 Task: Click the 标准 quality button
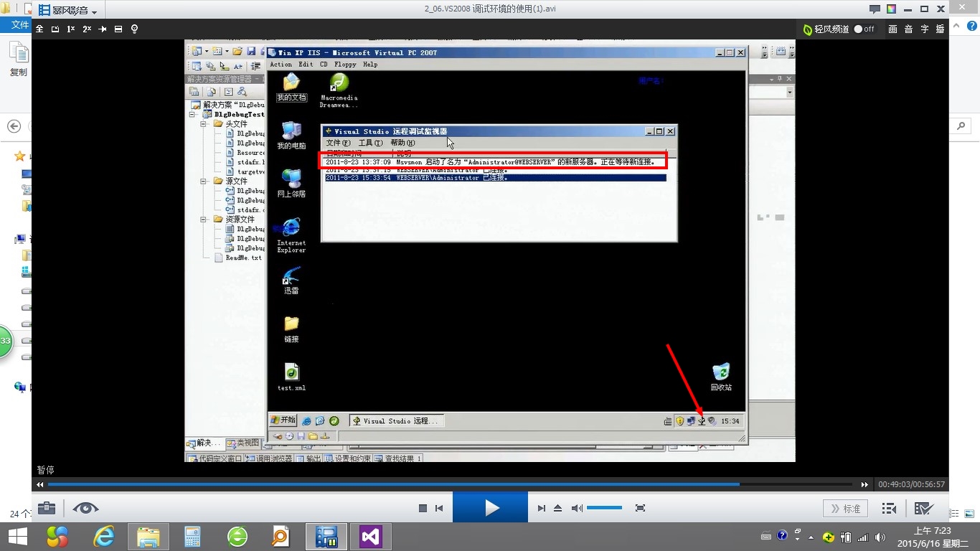point(845,508)
